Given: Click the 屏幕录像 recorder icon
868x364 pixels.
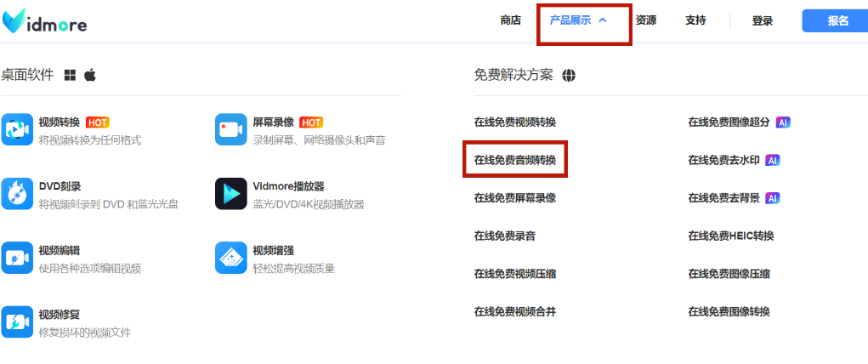Looking at the screenshot, I should pos(230,129).
